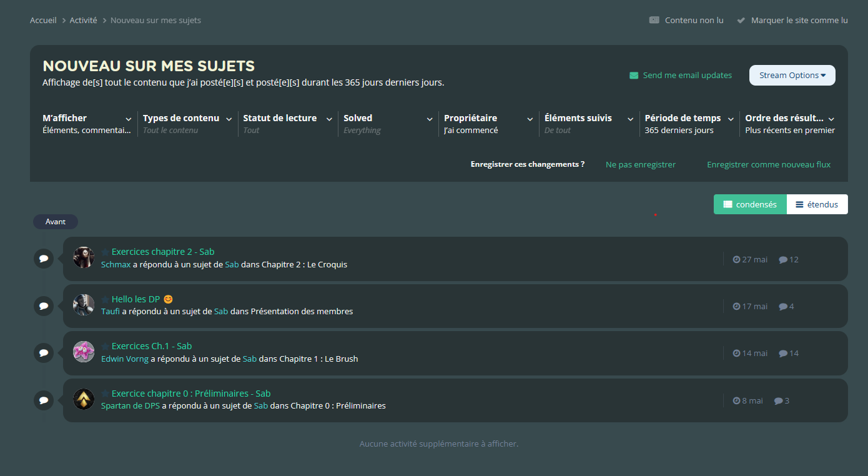
Task: Click Schmax's avatar on Exercices chapitre 2
Action: 84,257
